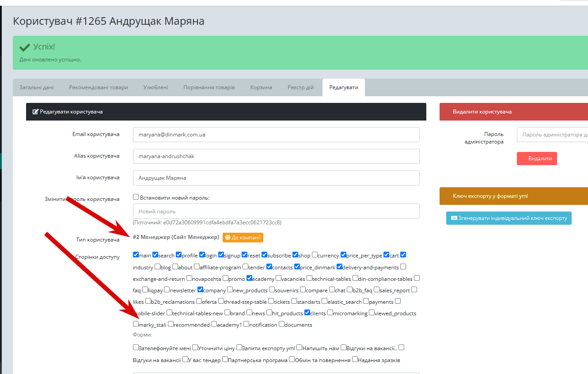Check the tender checkbox
The width and height of the screenshot is (588, 374).
246,267
